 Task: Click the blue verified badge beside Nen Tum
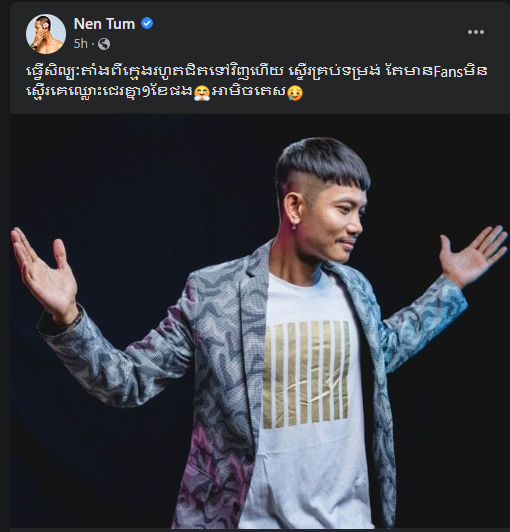(x=147, y=23)
